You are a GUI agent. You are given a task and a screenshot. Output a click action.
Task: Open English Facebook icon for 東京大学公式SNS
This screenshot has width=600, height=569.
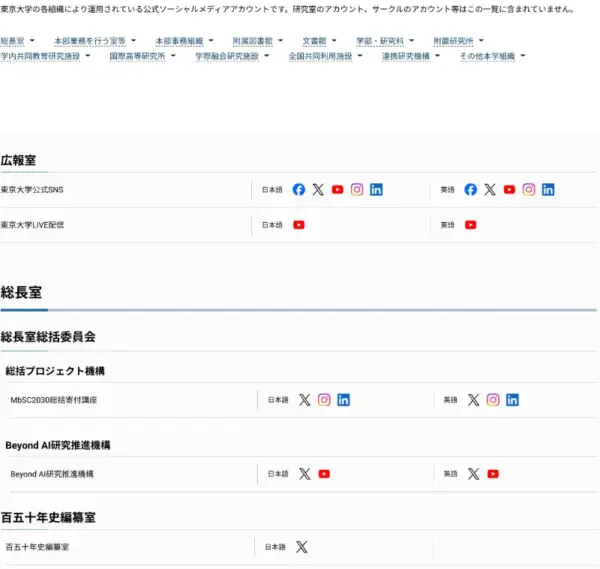coord(471,189)
